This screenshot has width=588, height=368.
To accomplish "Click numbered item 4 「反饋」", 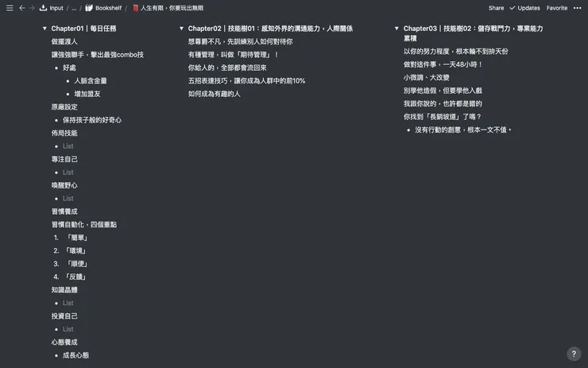I will (x=75, y=277).
